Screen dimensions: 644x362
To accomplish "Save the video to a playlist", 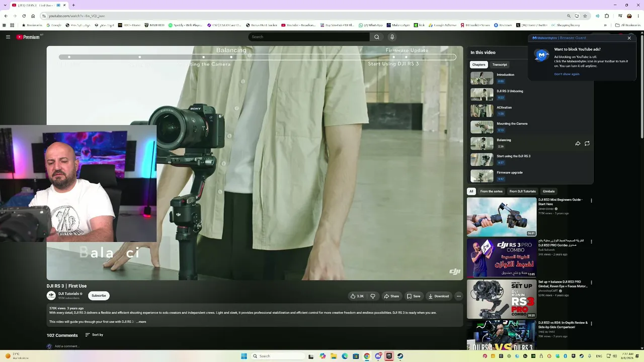I will click(x=414, y=296).
